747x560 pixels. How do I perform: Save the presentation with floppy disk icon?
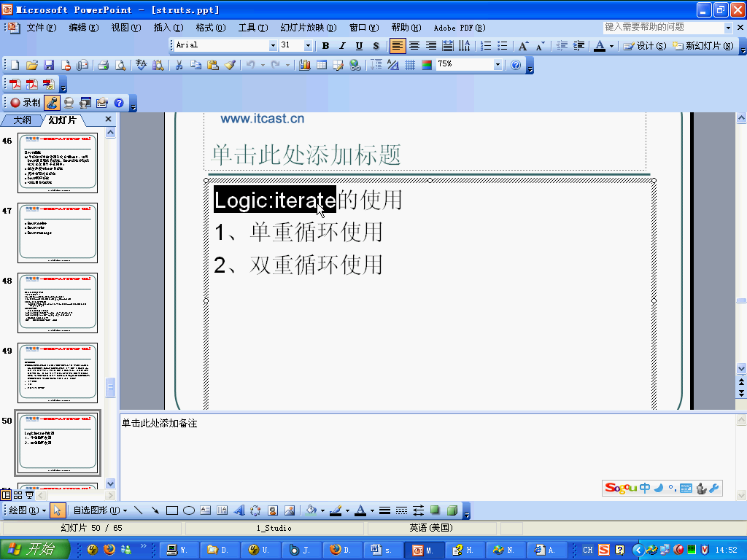tap(49, 65)
